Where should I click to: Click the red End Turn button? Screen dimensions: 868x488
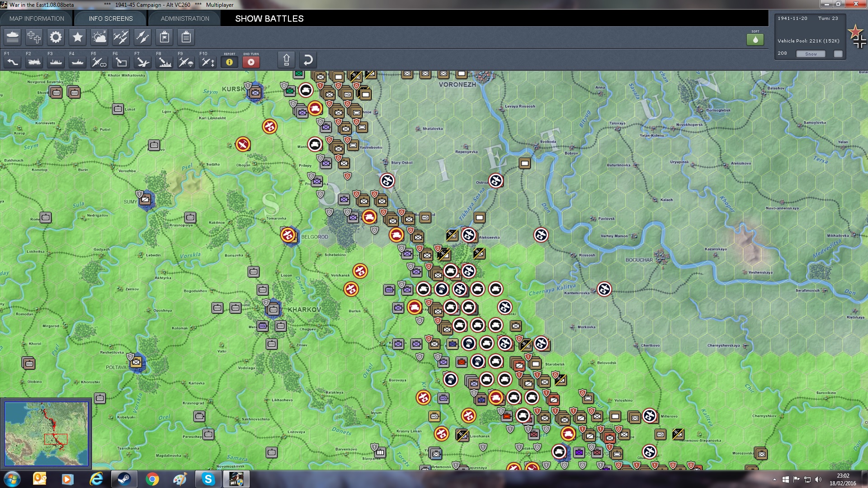point(251,62)
